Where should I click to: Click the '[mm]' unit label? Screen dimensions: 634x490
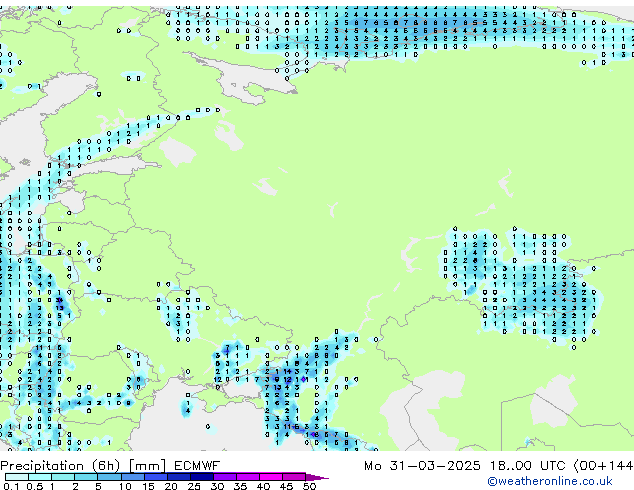[x=148, y=466]
